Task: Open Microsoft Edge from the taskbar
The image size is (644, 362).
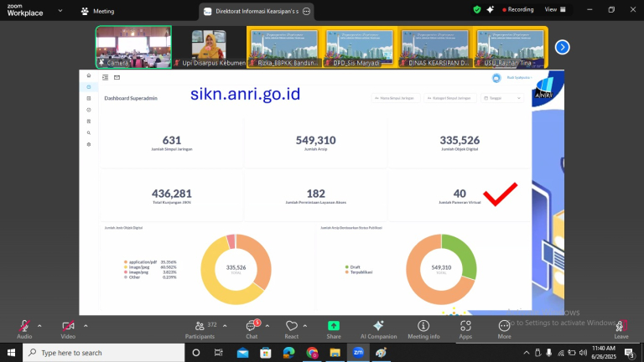Action: point(289,353)
